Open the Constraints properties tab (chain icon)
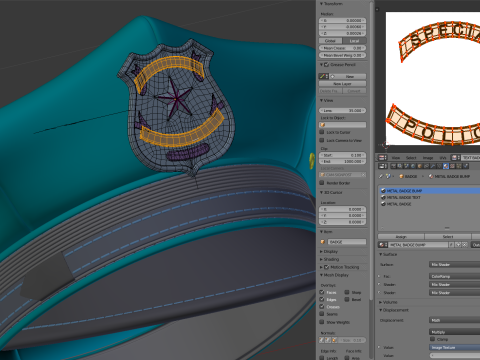Viewport: 480px width, 360px height. click(x=427, y=166)
